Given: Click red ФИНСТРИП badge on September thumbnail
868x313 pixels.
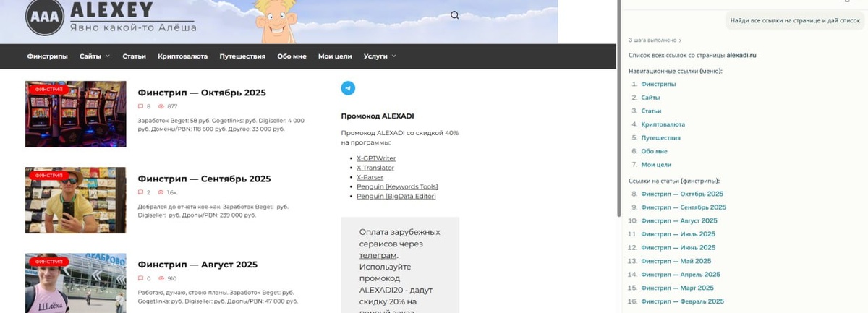Looking at the screenshot, I should pyautogui.click(x=49, y=176).
